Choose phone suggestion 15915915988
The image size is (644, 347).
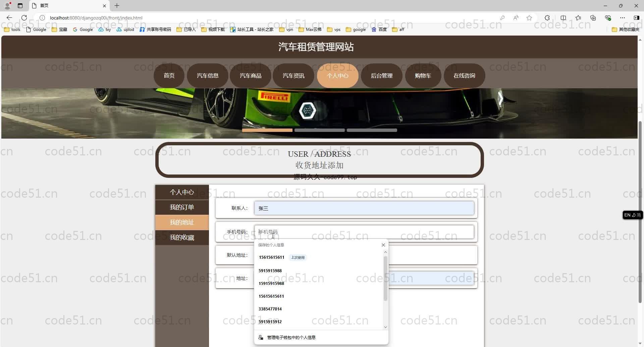319,283
